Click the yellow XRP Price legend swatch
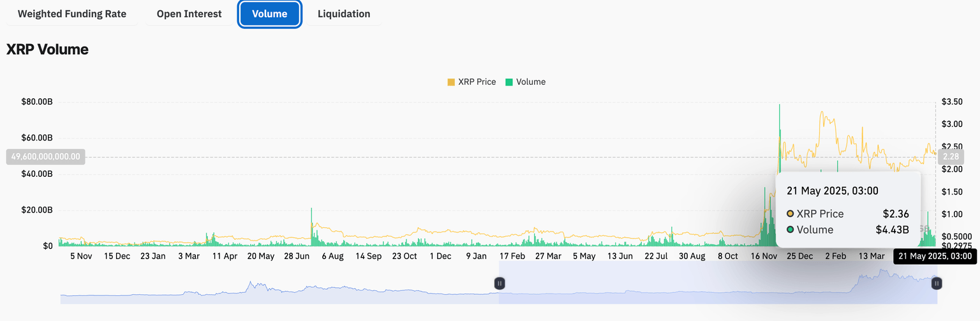 (451, 82)
